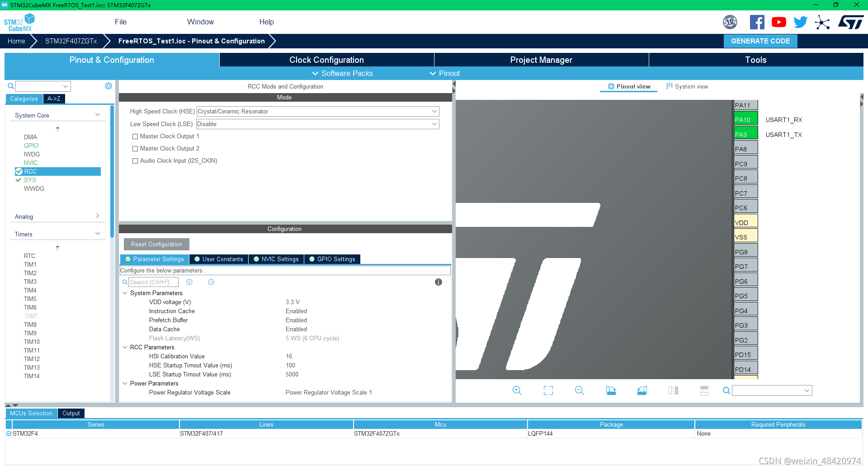The image size is (868, 470).
Task: Switch to Clock Configuration tab
Action: [x=326, y=60]
